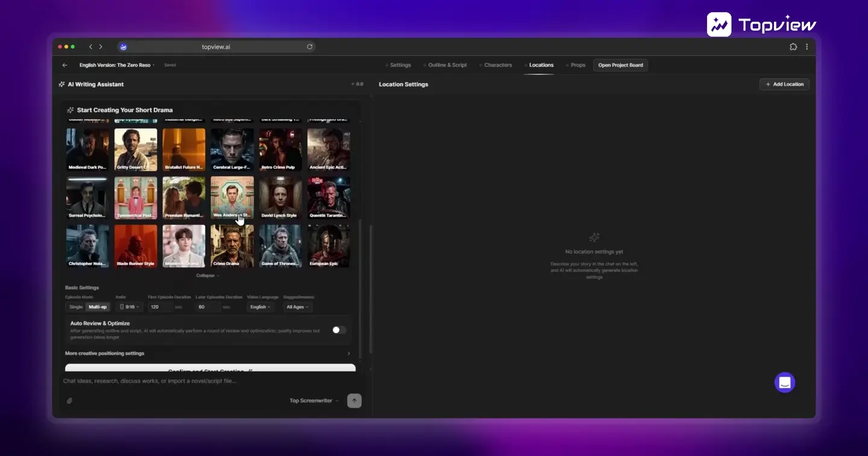
Task: Reload the page using the refresh icon
Action: pos(310,46)
